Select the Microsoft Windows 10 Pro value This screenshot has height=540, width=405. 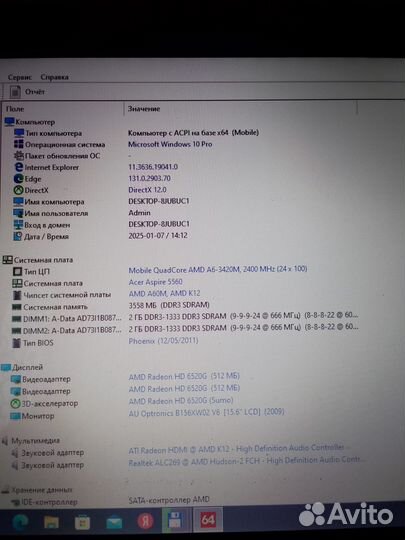coord(170,144)
